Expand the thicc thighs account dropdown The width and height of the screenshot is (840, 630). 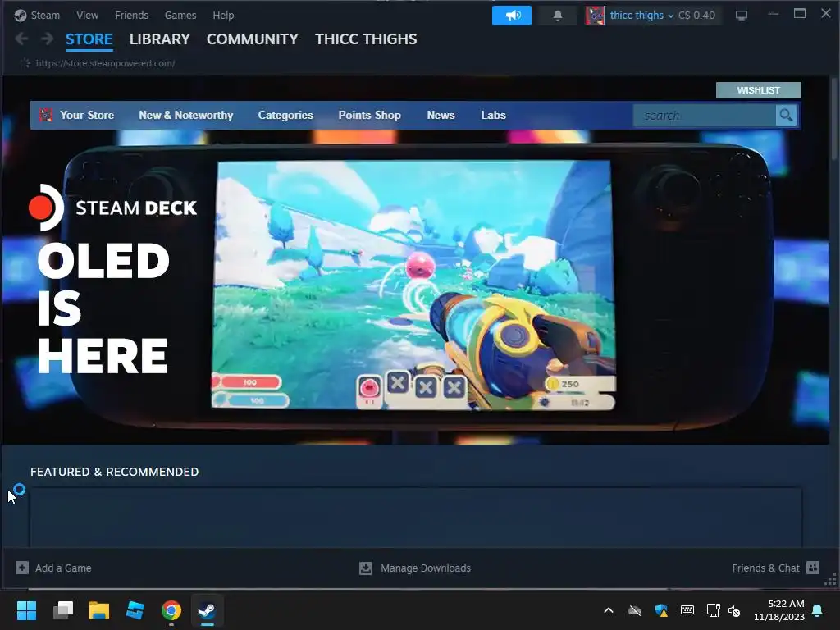[641, 16]
